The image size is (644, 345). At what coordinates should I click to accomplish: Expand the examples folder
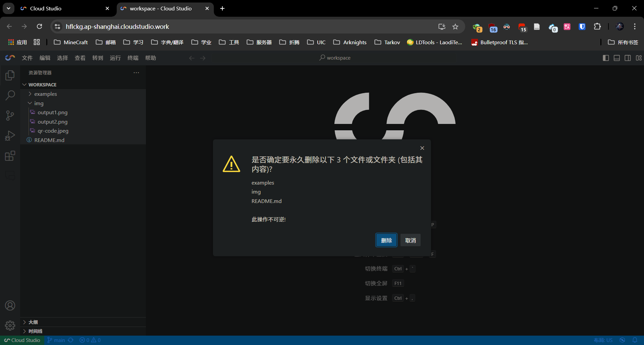pyautogui.click(x=83, y=94)
